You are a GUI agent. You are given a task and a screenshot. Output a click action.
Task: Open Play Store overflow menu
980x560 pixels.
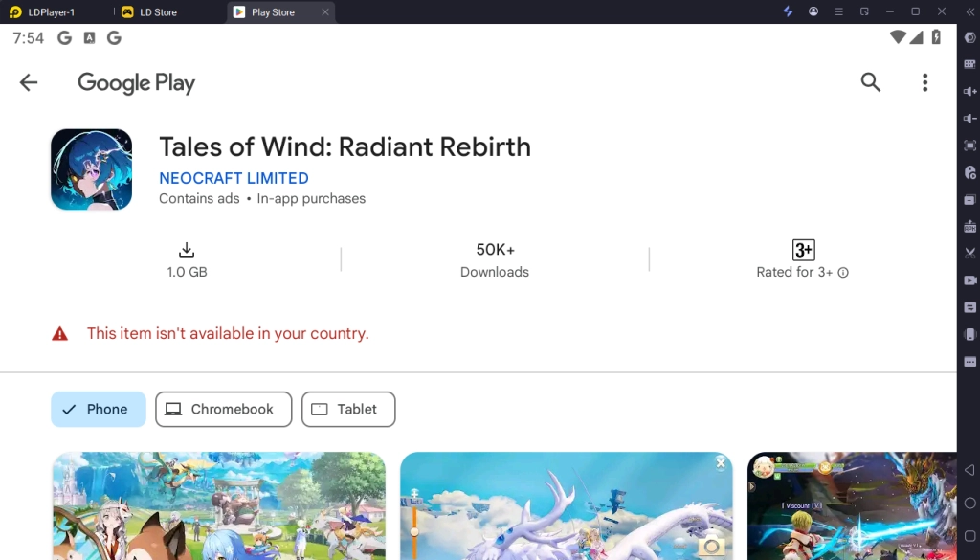coord(924,82)
